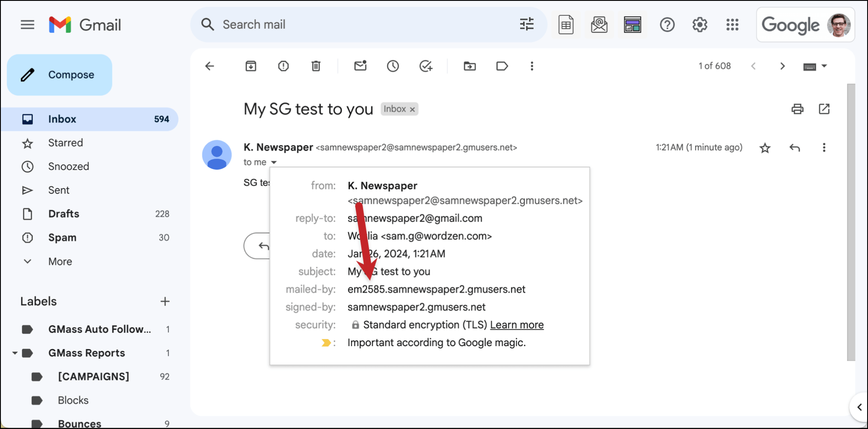Click mailed-by em2585.samnewspaper2.gmusers.net text
The width and height of the screenshot is (868, 429).
tap(436, 289)
